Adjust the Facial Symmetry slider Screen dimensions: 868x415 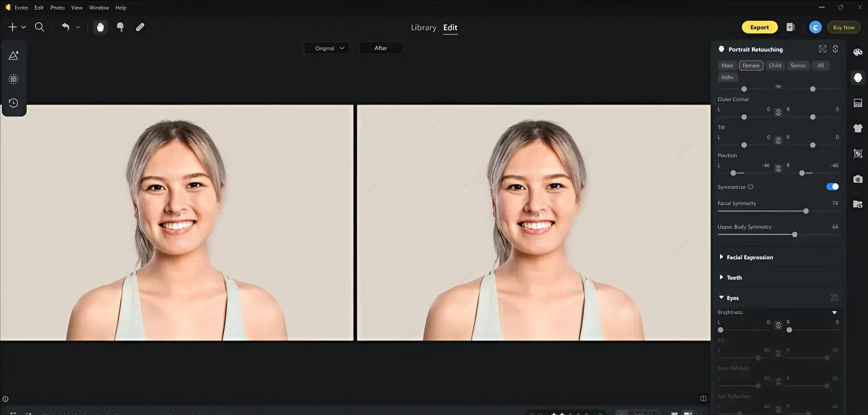(x=778, y=211)
